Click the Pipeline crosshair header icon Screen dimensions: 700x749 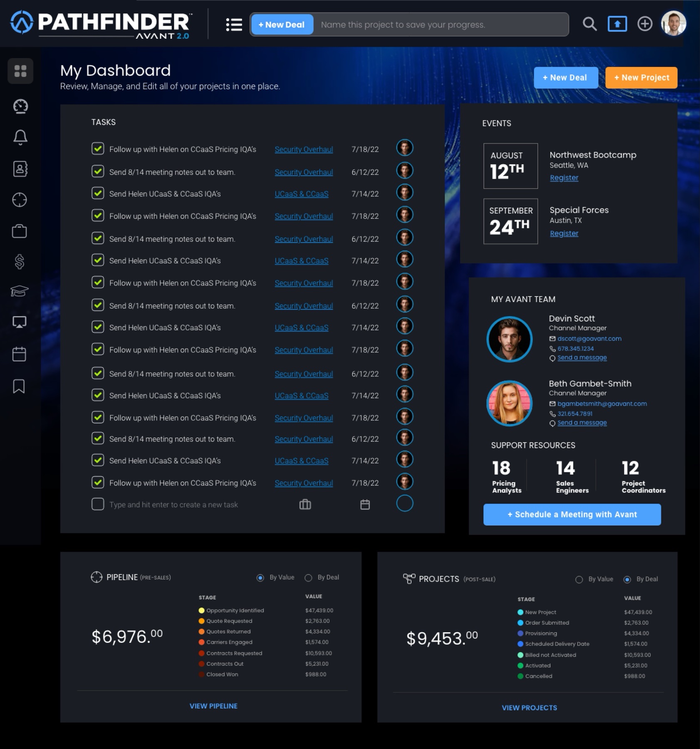tap(96, 577)
